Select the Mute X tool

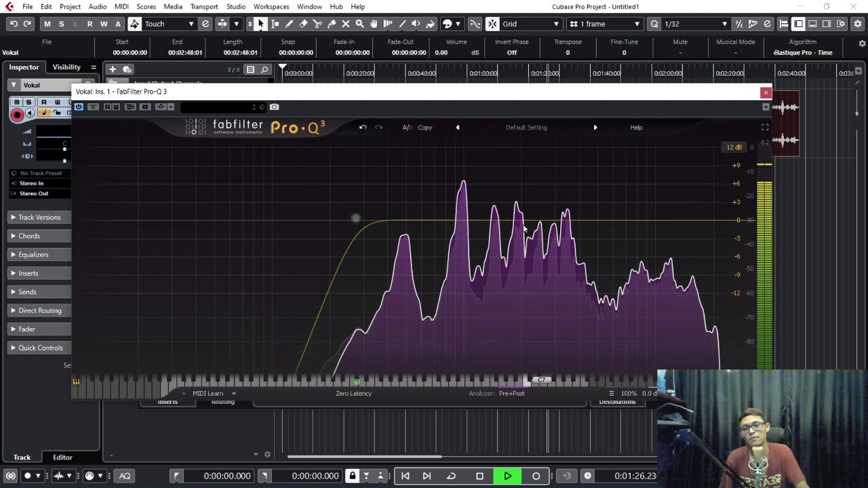click(x=346, y=24)
